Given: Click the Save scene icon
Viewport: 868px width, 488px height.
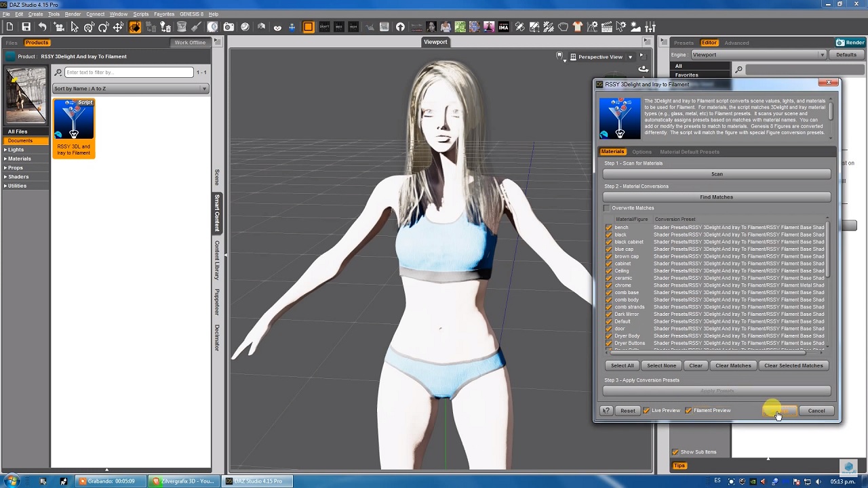Looking at the screenshot, I should (26, 27).
